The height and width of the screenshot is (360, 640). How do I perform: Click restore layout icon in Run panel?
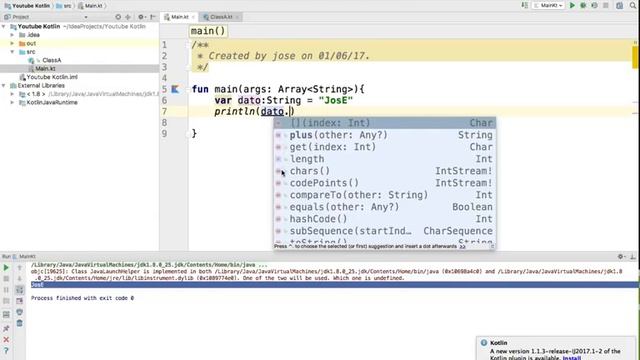(6, 315)
